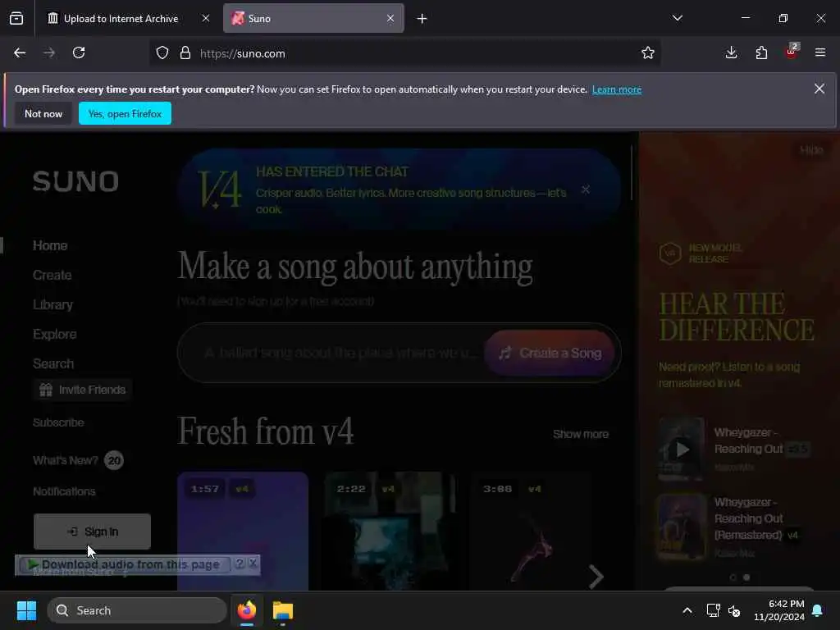This screenshot has height=630, width=840.
Task: Hide the Hear the Difference panel
Action: [811, 151]
